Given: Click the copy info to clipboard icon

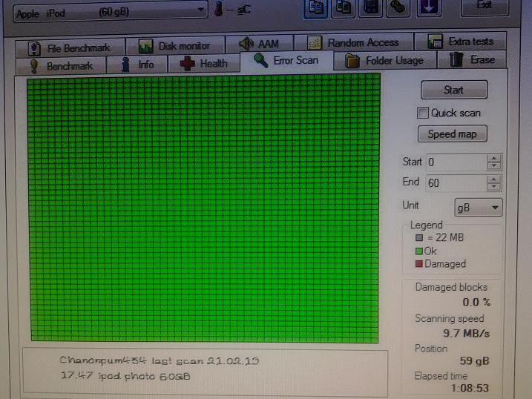Looking at the screenshot, I should [x=315, y=7].
